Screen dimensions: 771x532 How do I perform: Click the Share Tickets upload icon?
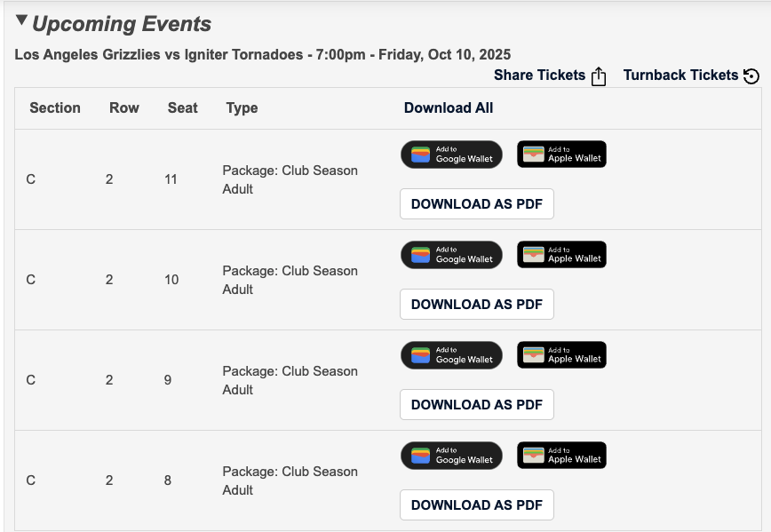(x=599, y=76)
